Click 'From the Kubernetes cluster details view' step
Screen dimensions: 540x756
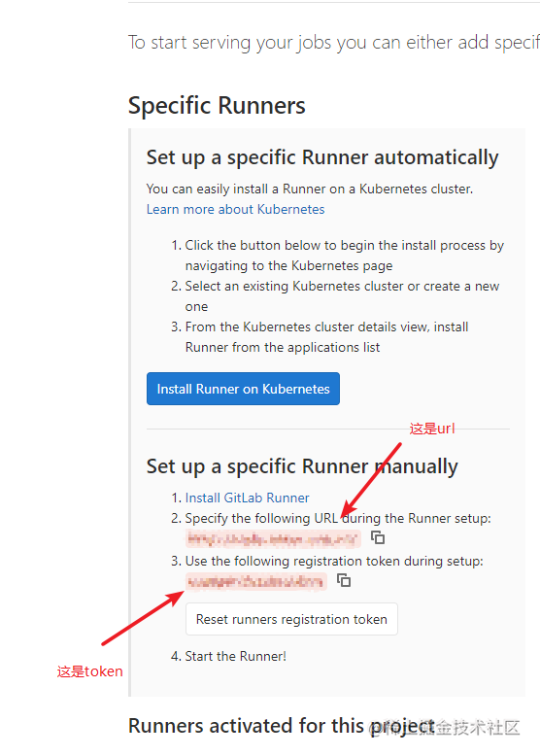tap(326, 337)
